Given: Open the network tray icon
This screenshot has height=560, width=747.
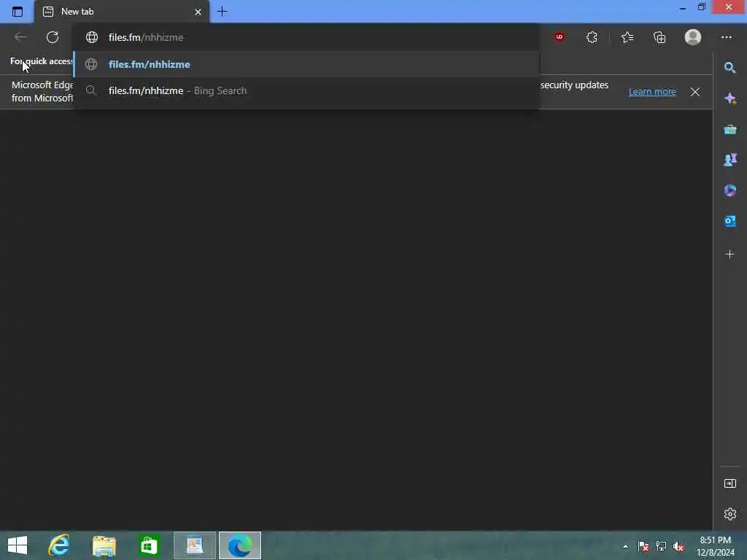Looking at the screenshot, I should (x=661, y=546).
